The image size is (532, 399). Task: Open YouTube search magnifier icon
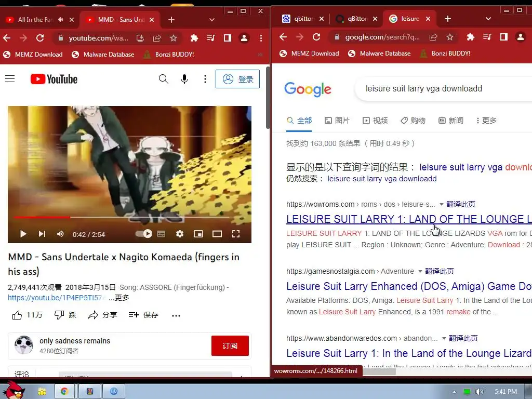coord(163,79)
